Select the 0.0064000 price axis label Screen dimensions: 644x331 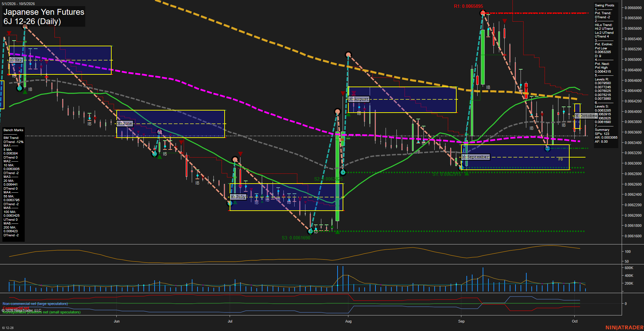click(633, 112)
